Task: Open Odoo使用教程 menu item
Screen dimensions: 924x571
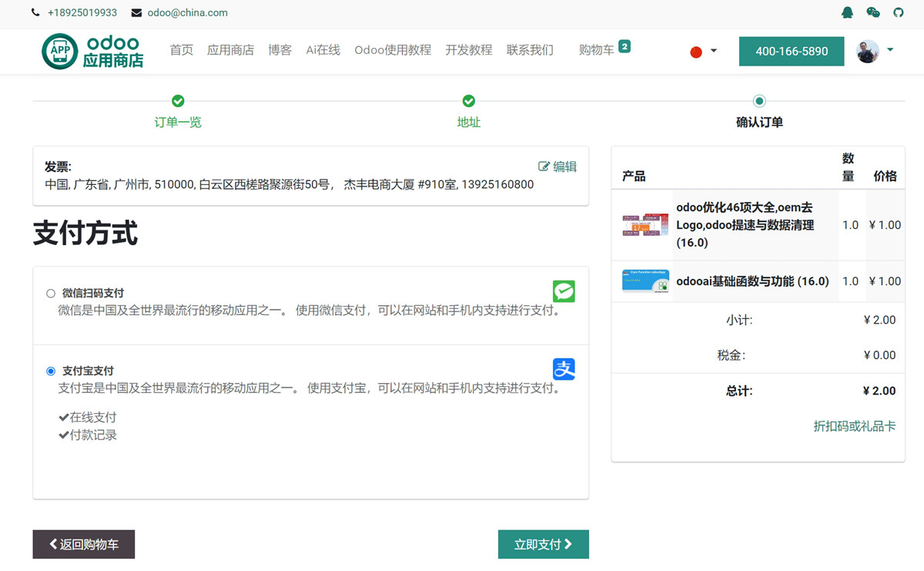Action: tap(393, 50)
